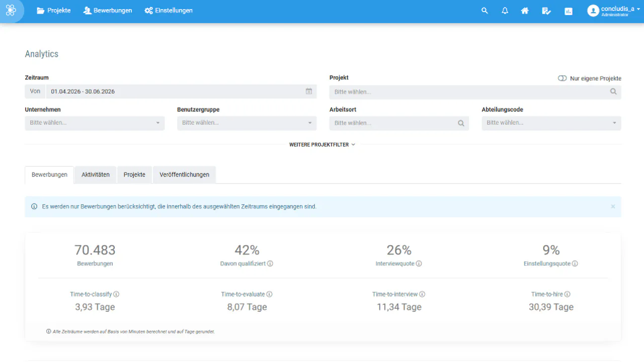Switch to the Projekte tab
This screenshot has height=362, width=644.
134,174
